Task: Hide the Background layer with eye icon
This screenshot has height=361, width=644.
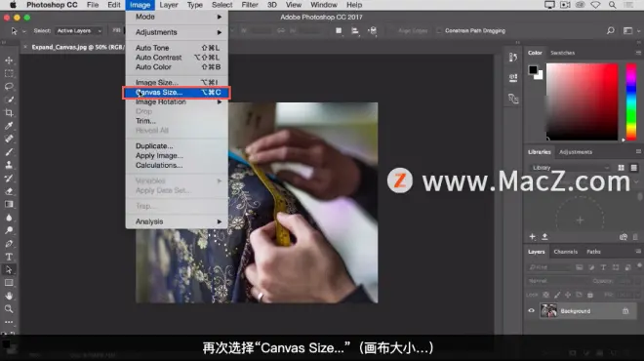Action: coord(531,311)
